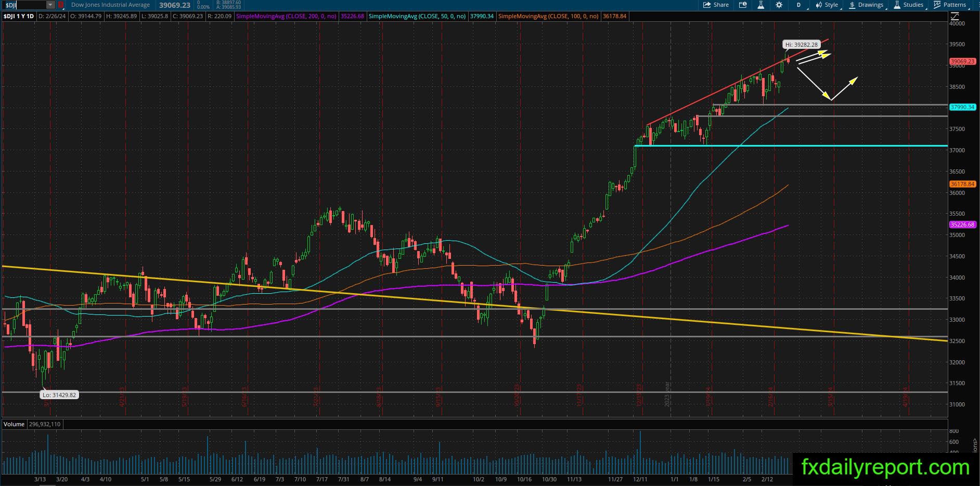Click the SimpleMovingAvg 50 study label
This screenshot has width=980, height=486.
click(x=417, y=16)
